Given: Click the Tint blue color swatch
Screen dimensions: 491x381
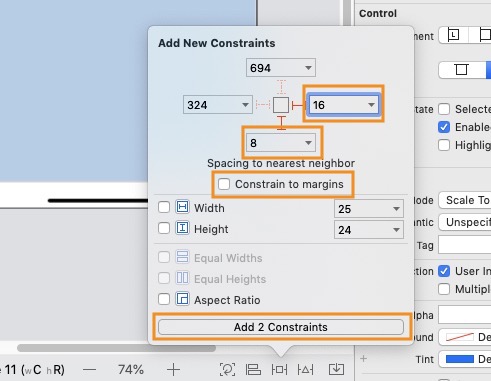Looking at the screenshot, I should [460, 359].
